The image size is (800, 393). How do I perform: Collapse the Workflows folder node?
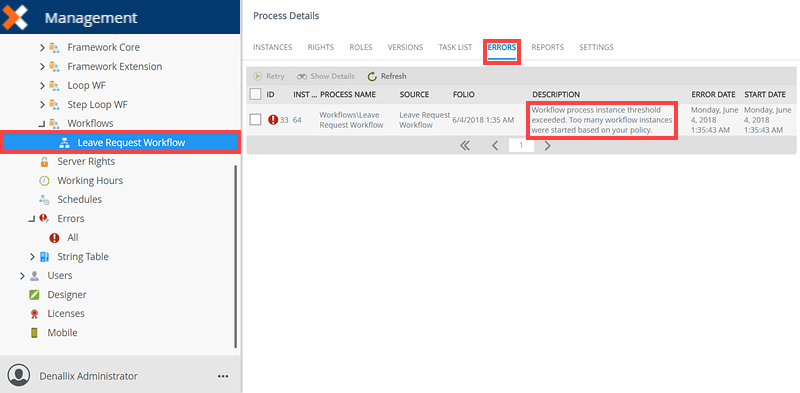[42, 124]
